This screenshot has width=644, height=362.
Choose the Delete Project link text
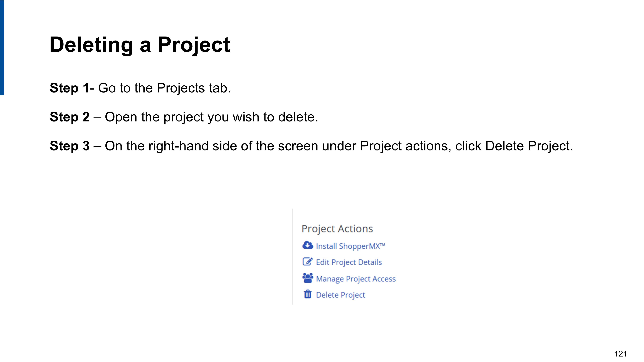click(340, 295)
